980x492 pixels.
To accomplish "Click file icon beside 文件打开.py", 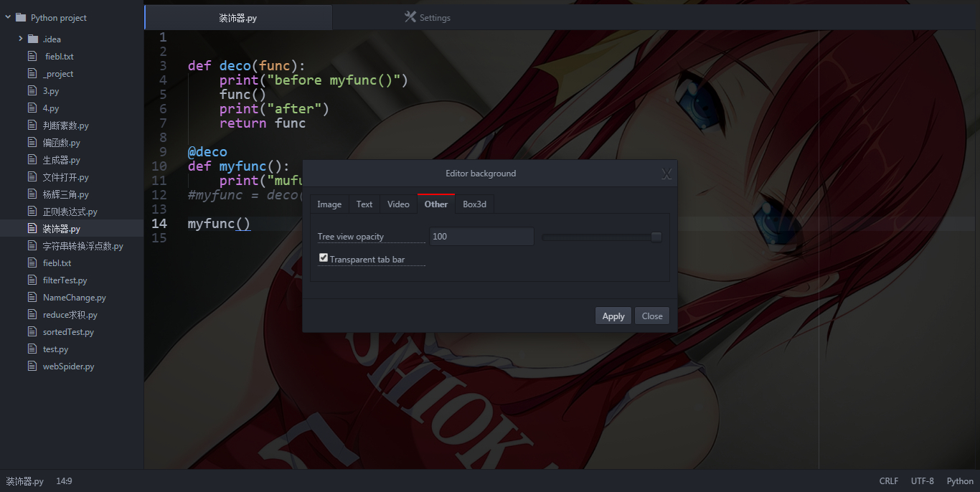I will click(32, 176).
